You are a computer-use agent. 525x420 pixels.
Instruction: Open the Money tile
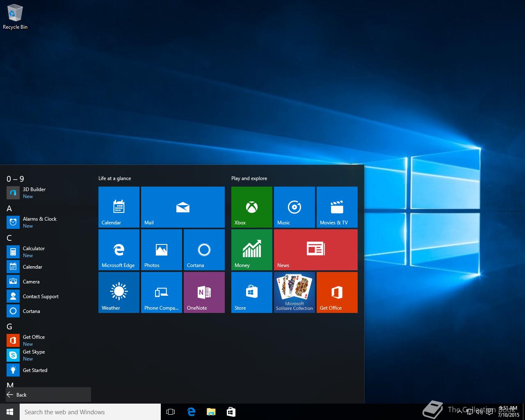(252, 250)
